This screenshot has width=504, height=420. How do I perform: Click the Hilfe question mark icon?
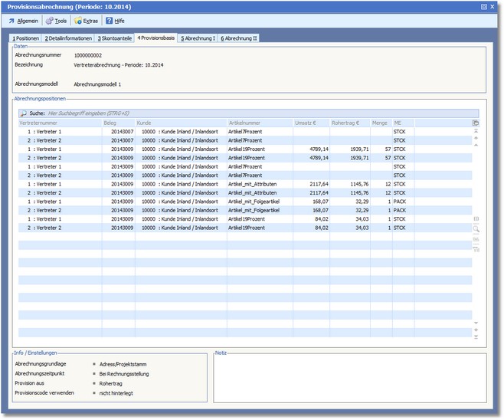coord(109,21)
